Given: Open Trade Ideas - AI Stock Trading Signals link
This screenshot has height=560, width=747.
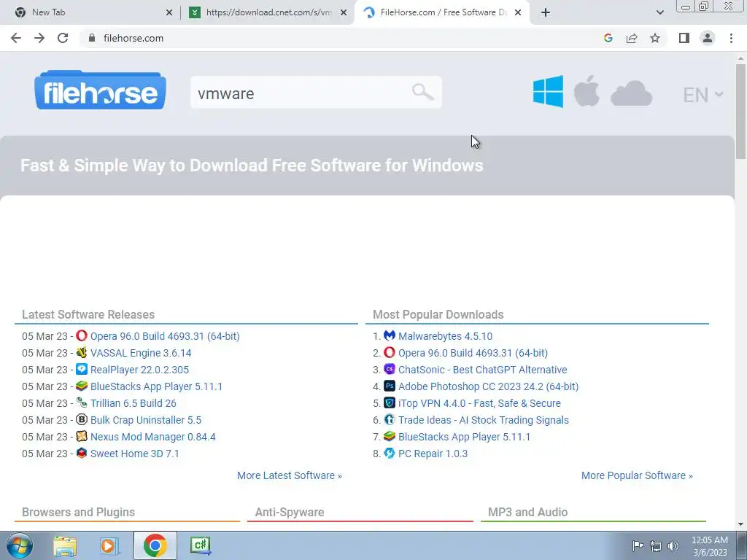Looking at the screenshot, I should click(484, 420).
